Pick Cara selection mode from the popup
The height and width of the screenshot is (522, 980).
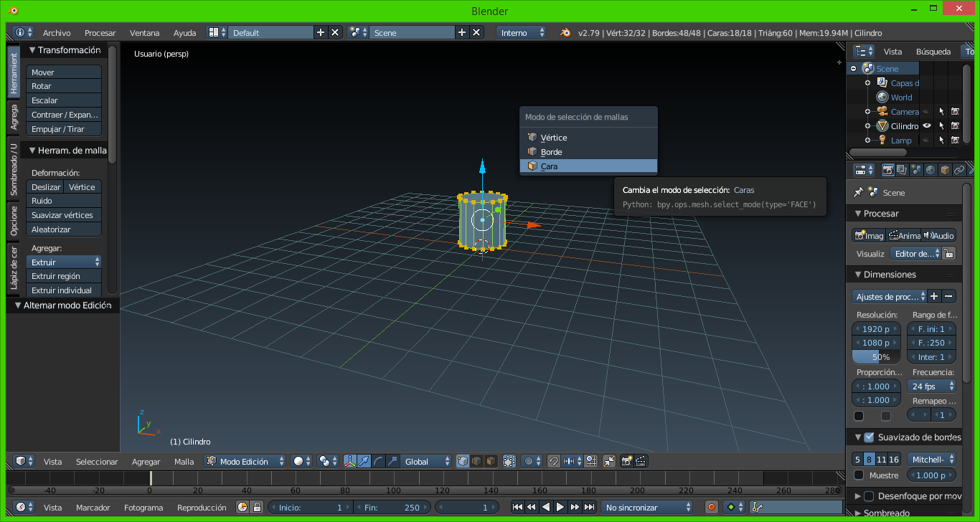pos(588,166)
